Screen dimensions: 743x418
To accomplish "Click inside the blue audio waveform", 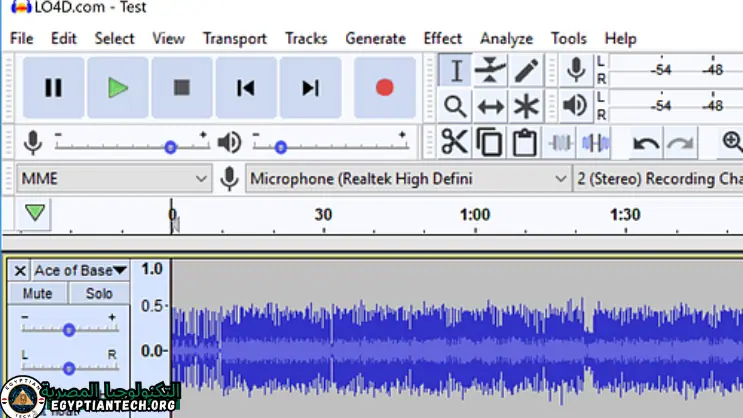I will point(457,351).
